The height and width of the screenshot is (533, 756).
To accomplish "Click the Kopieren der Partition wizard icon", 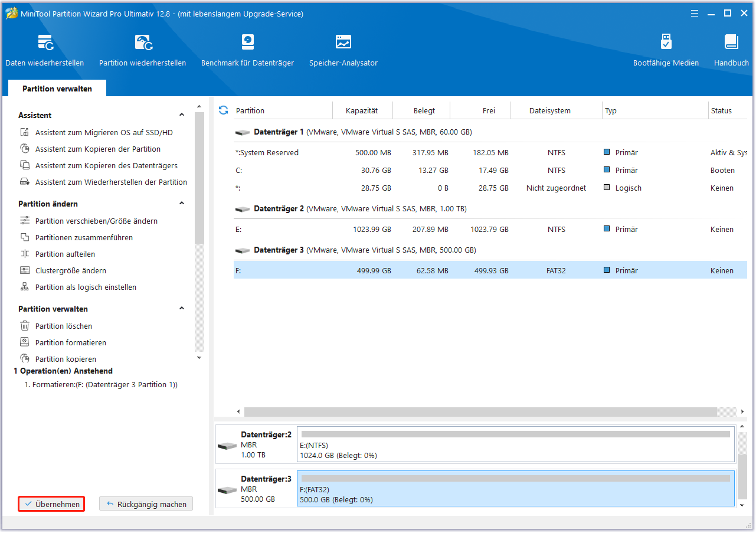I will (x=25, y=149).
